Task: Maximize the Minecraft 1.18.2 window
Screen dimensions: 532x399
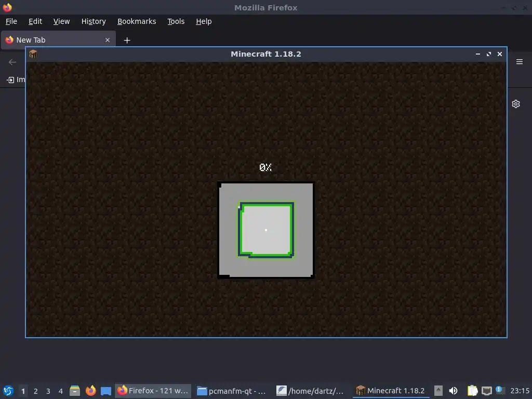Action: (488, 54)
